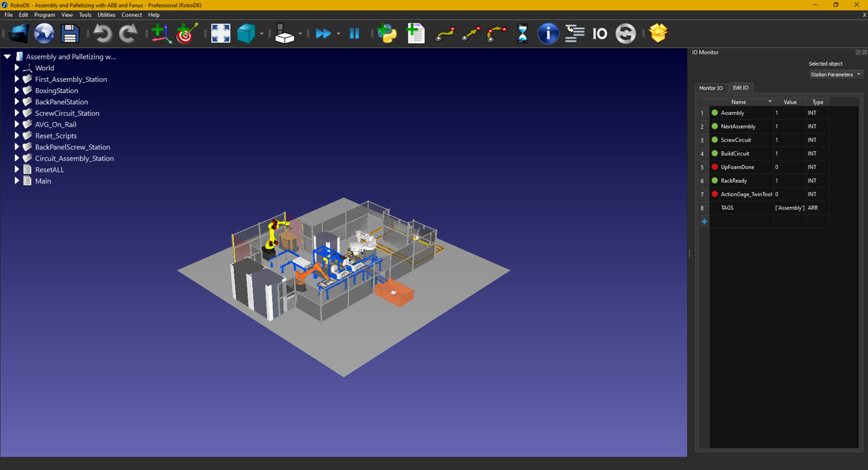This screenshot has width=868, height=470.
Task: Add a joint move instruction
Action: (445, 33)
